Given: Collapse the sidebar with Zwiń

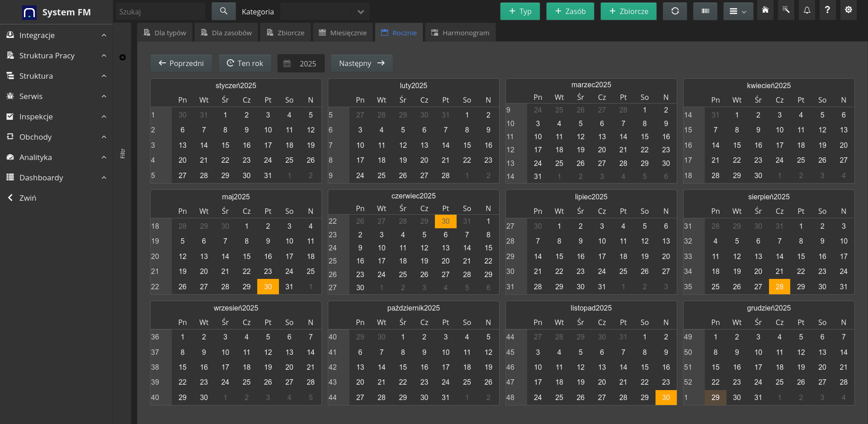Looking at the screenshot, I should (27, 198).
